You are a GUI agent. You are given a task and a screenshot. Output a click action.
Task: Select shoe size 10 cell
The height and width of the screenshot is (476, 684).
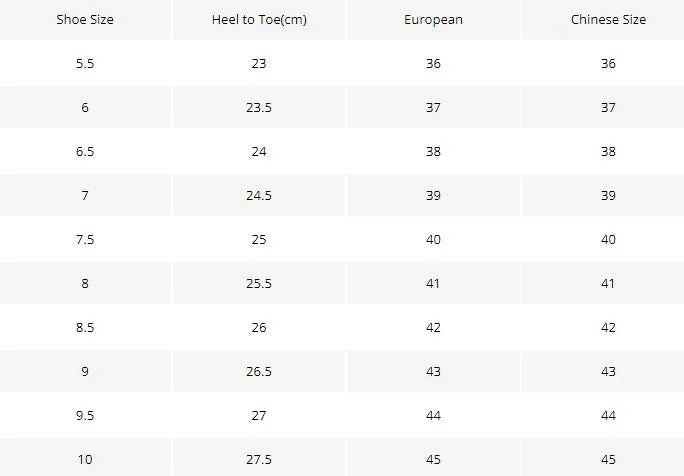[85, 459]
